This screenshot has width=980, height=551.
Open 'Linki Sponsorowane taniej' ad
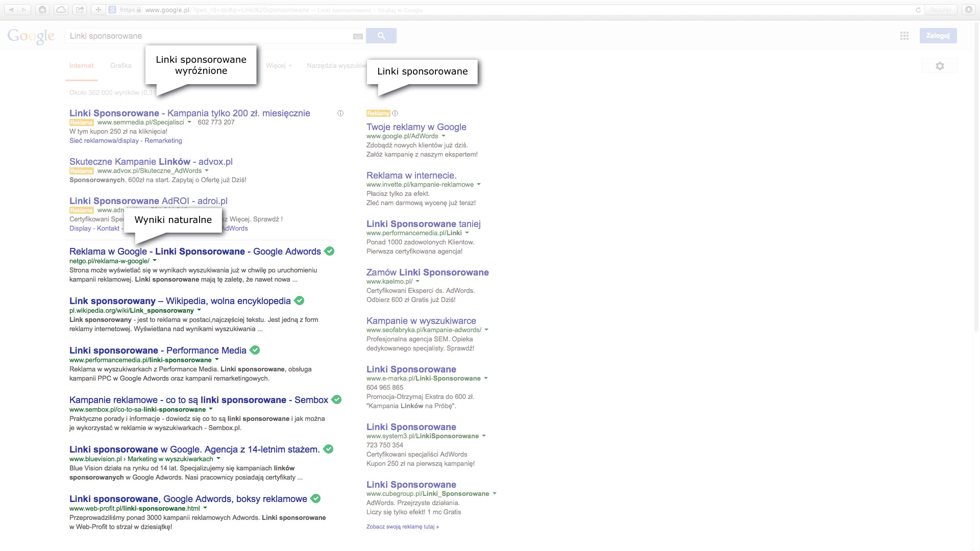click(x=424, y=224)
